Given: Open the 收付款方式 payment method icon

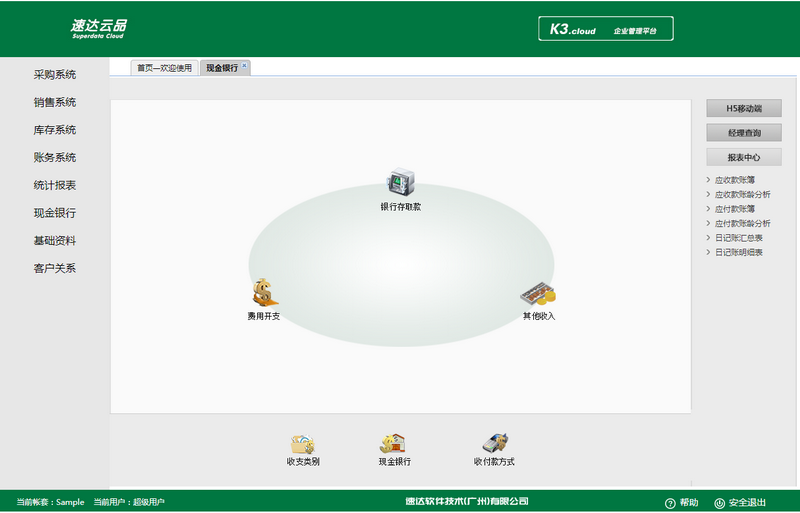Looking at the screenshot, I should pyautogui.click(x=494, y=444).
